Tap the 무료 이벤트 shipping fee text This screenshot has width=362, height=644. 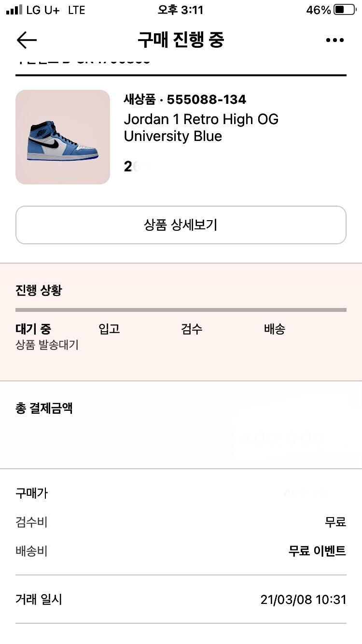point(317,551)
